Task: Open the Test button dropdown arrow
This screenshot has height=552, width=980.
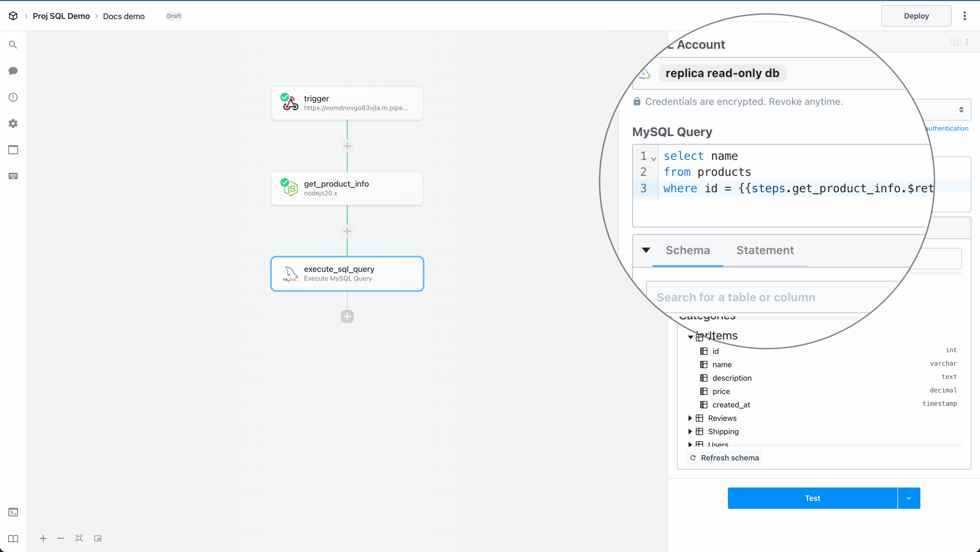Action: [x=909, y=498]
